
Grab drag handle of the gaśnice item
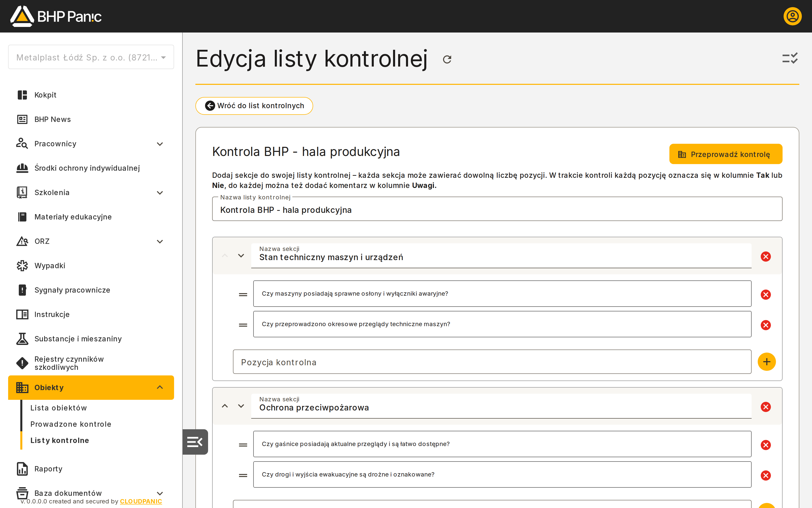(243, 445)
